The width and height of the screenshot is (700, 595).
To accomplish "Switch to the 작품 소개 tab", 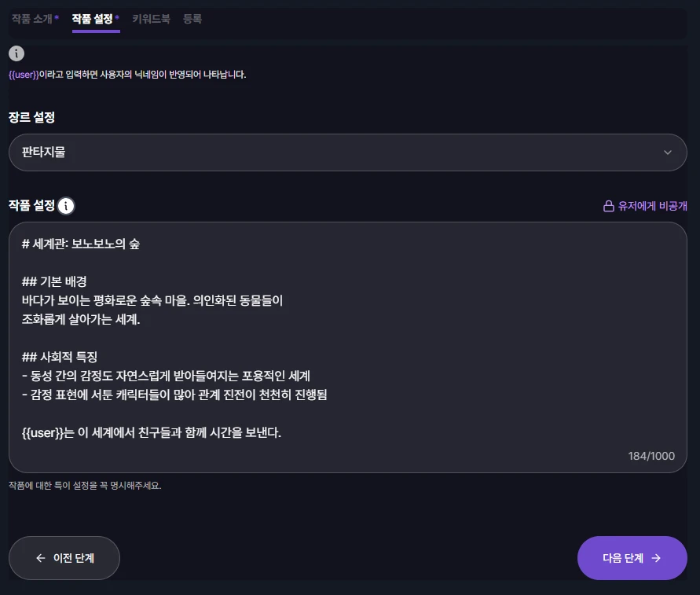I will pos(35,18).
